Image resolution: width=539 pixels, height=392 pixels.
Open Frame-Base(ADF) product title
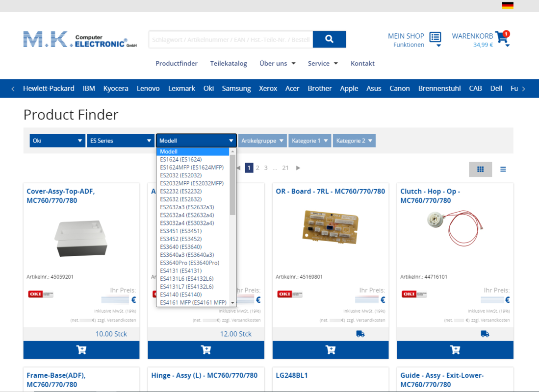[x=56, y=380]
